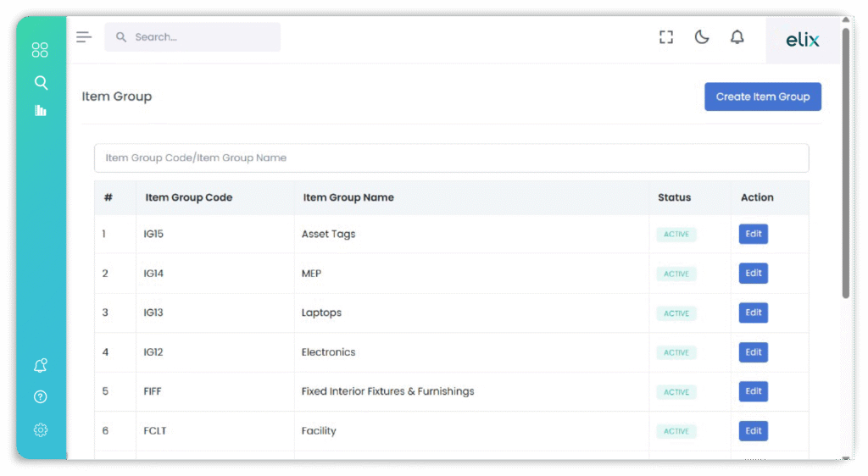Screen dimensions: 868x476
Task: Open the sidebar notification bell icon
Action: coord(40,366)
